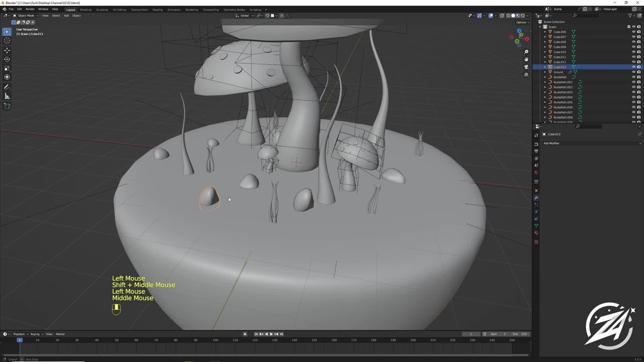Click the zoom magnifier viewport icon
The width and height of the screenshot is (644, 362).
tap(526, 52)
